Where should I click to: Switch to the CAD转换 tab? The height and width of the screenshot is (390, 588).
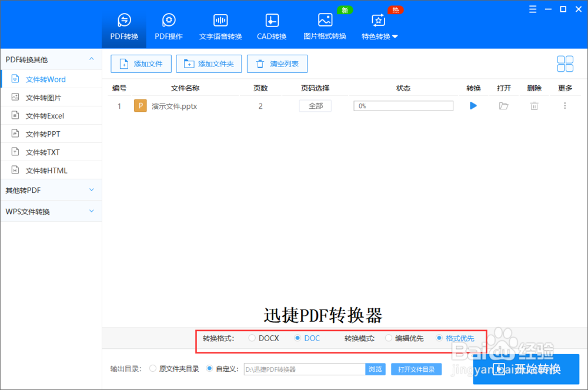272,26
